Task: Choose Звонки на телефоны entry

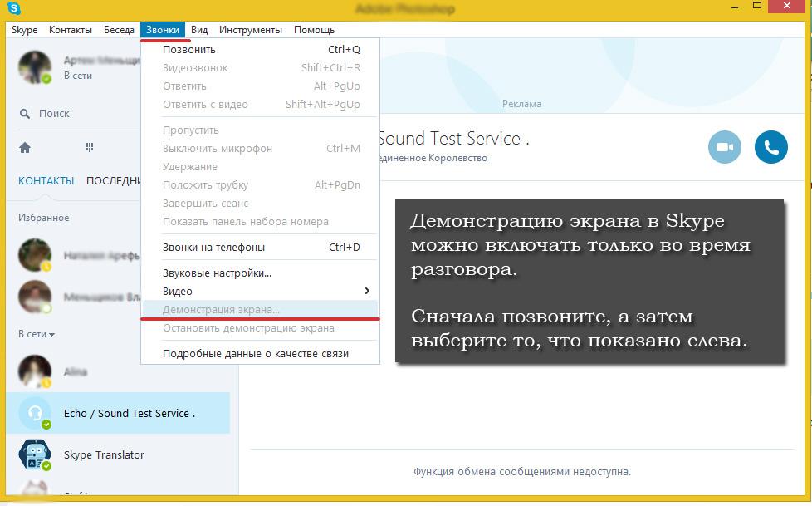Action: (x=261, y=248)
